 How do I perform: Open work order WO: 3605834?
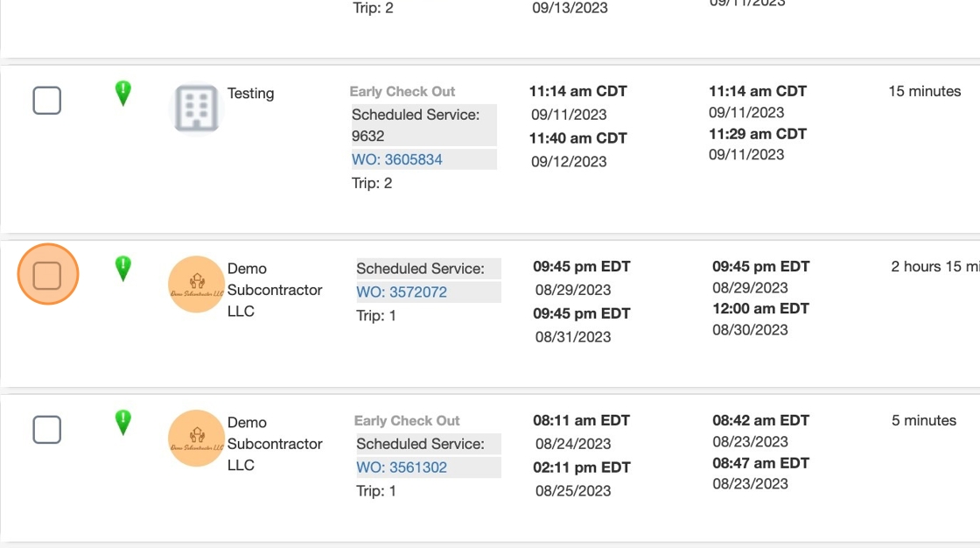click(x=397, y=159)
